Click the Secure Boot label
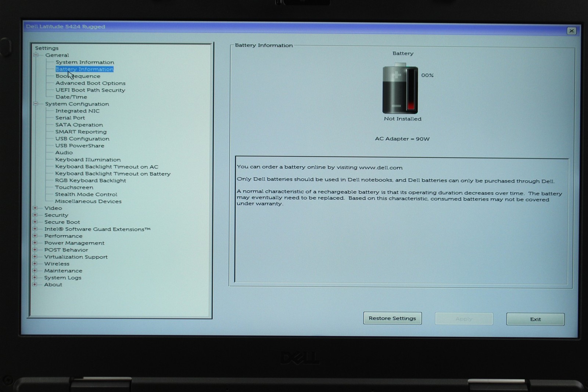 [62, 222]
